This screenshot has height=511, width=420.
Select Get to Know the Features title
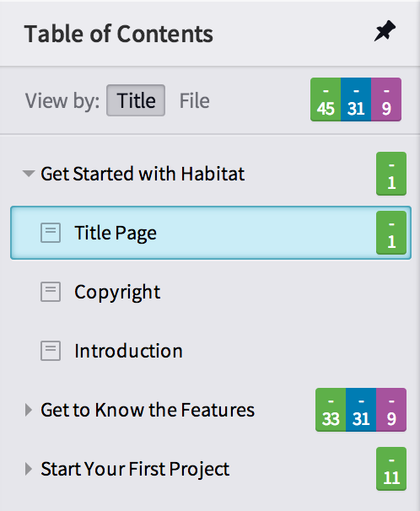(148, 410)
